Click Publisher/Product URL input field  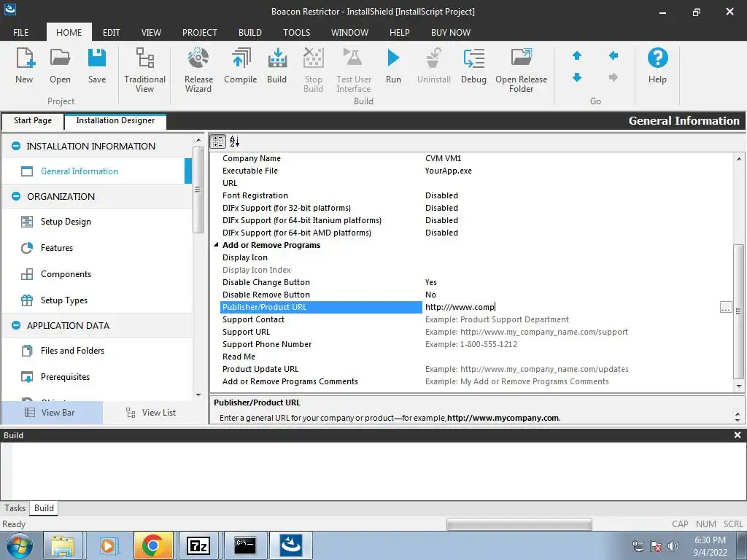(x=571, y=307)
